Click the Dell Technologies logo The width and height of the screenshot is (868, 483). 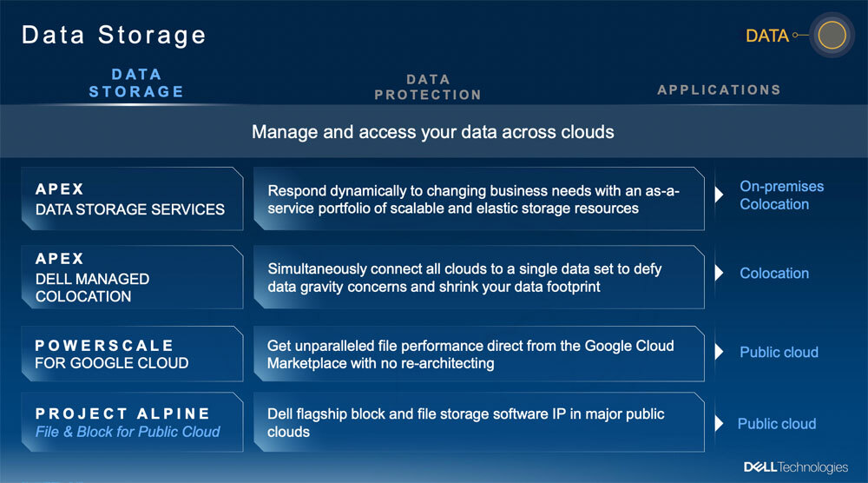point(795,467)
